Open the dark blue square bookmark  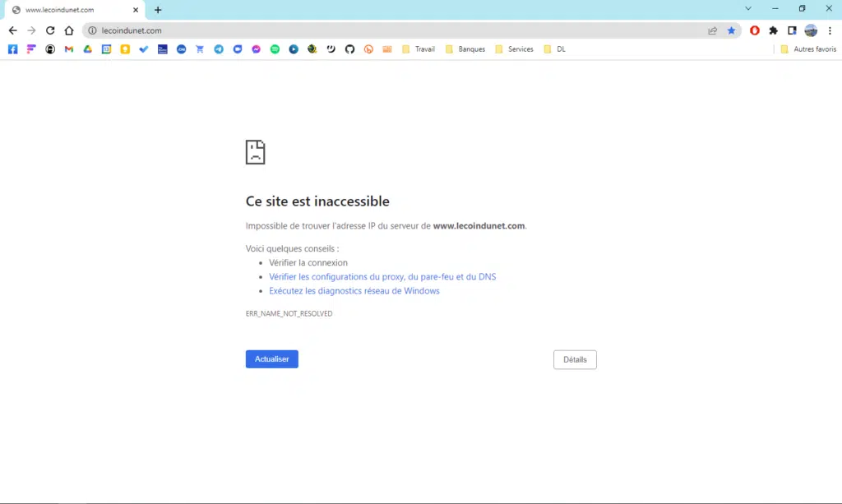[162, 49]
